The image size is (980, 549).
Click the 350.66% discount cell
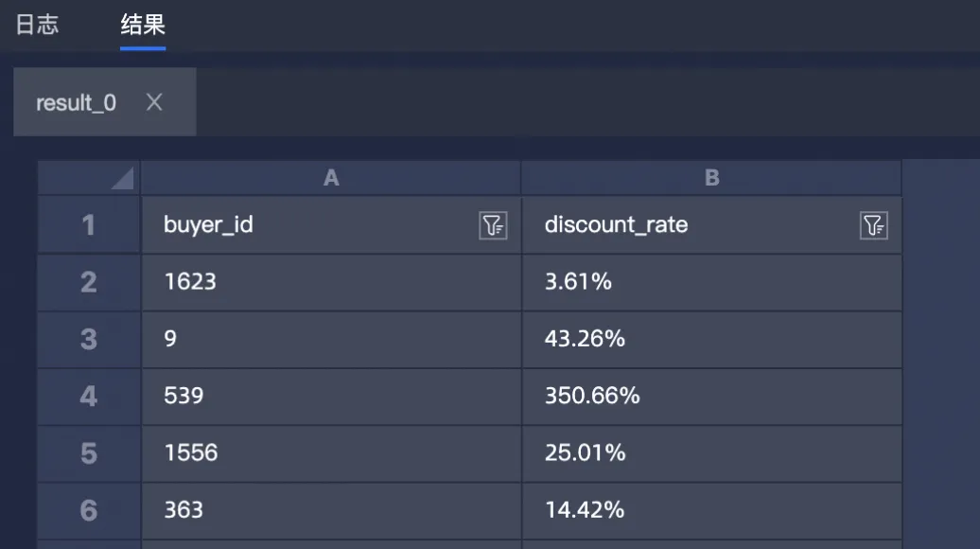pyautogui.click(x=711, y=396)
